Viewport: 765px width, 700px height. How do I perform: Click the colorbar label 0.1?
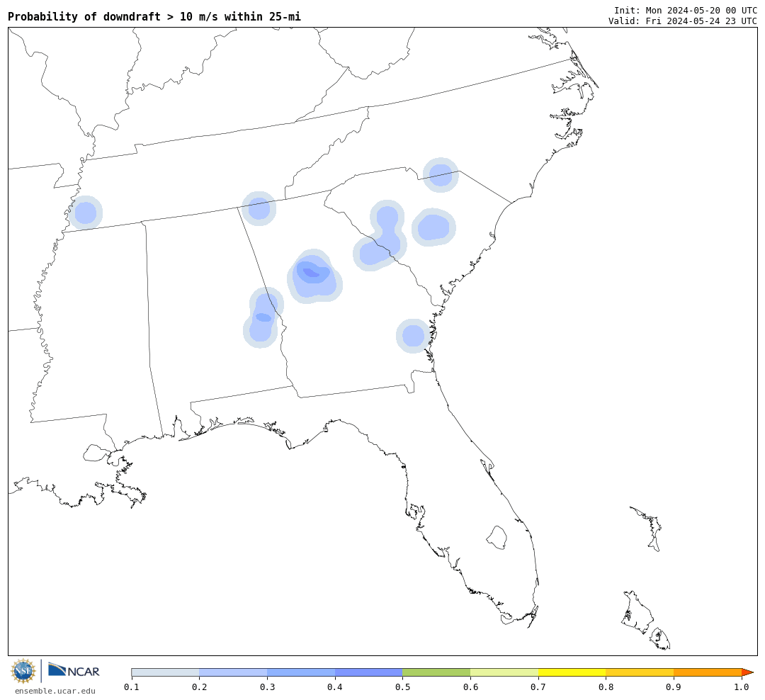[131, 687]
